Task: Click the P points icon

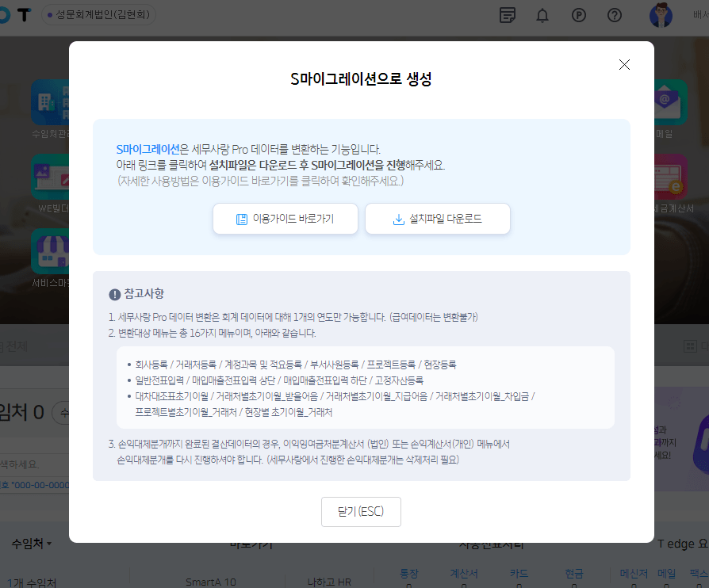Action: click(579, 15)
